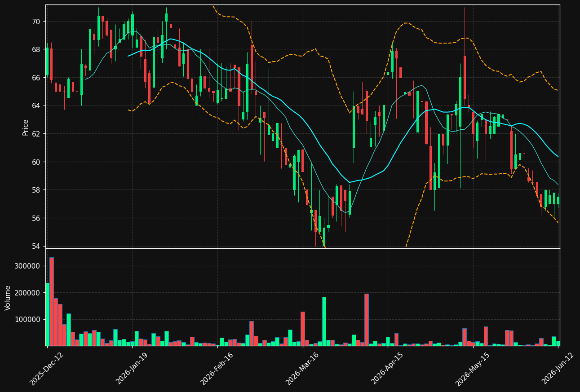This screenshot has width=580, height=392.
Task: Click the 66 price tick label
Action: pos(36,78)
